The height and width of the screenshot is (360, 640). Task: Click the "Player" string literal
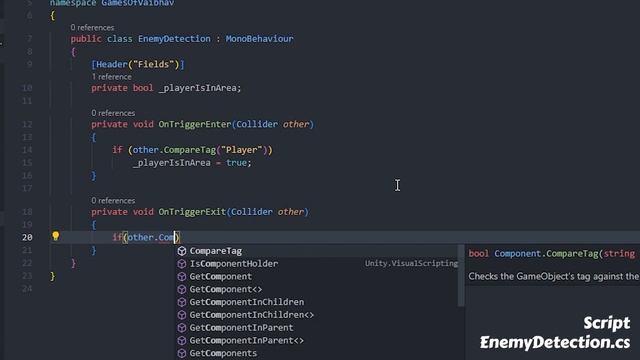tap(241, 150)
